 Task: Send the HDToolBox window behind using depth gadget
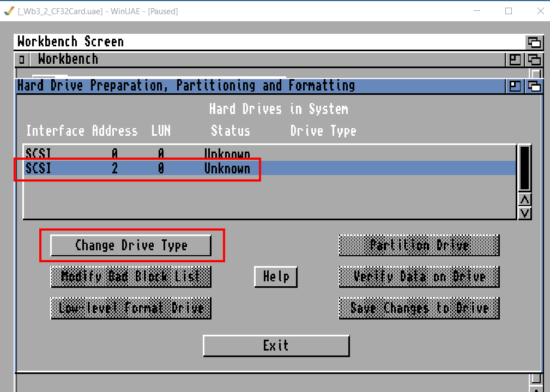click(535, 86)
